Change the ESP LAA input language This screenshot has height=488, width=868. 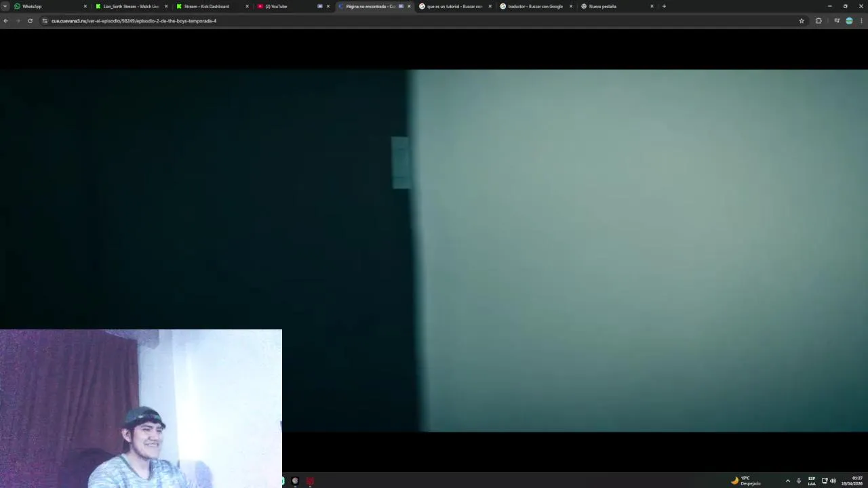click(812, 481)
